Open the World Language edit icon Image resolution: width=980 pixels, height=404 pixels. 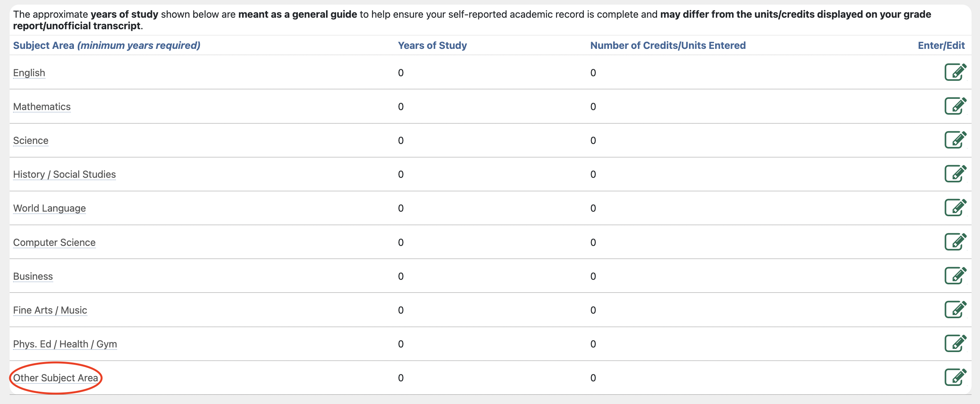tap(955, 208)
